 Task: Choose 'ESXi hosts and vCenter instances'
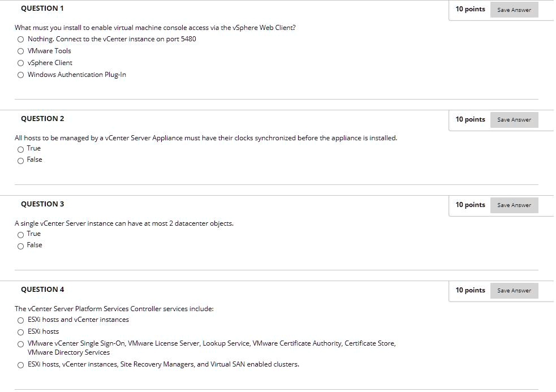coord(20,320)
